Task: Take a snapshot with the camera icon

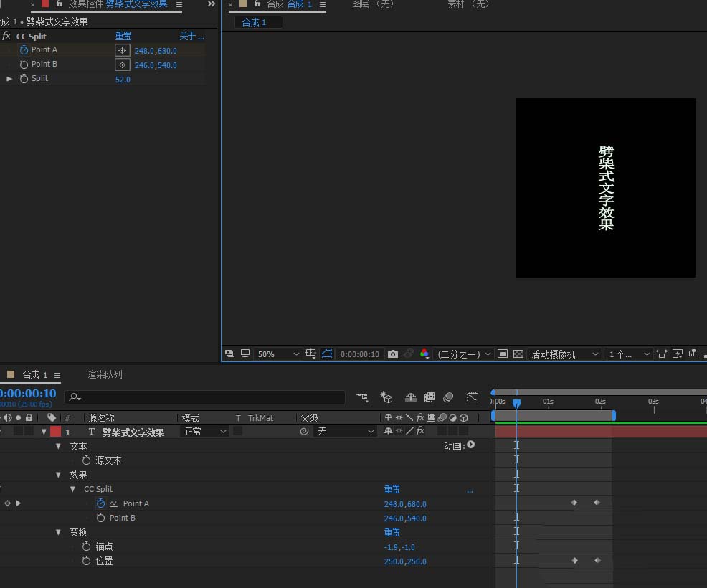Action: 392,354
